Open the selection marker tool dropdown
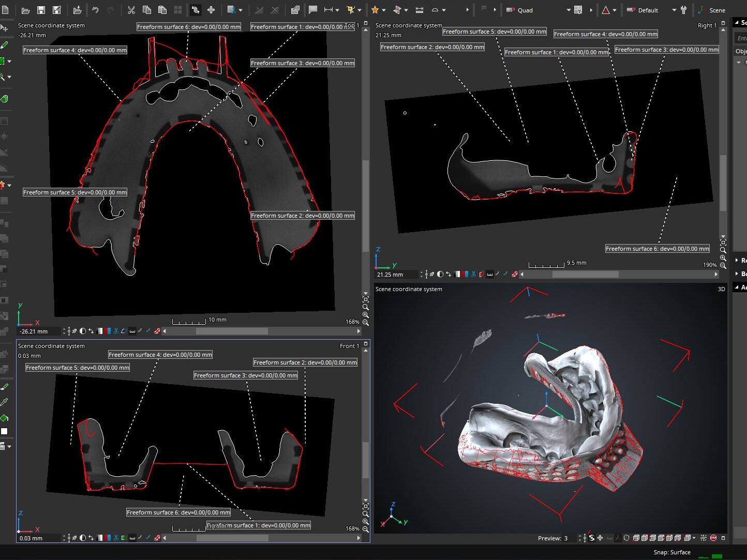This screenshot has width=747, height=560. [360, 10]
